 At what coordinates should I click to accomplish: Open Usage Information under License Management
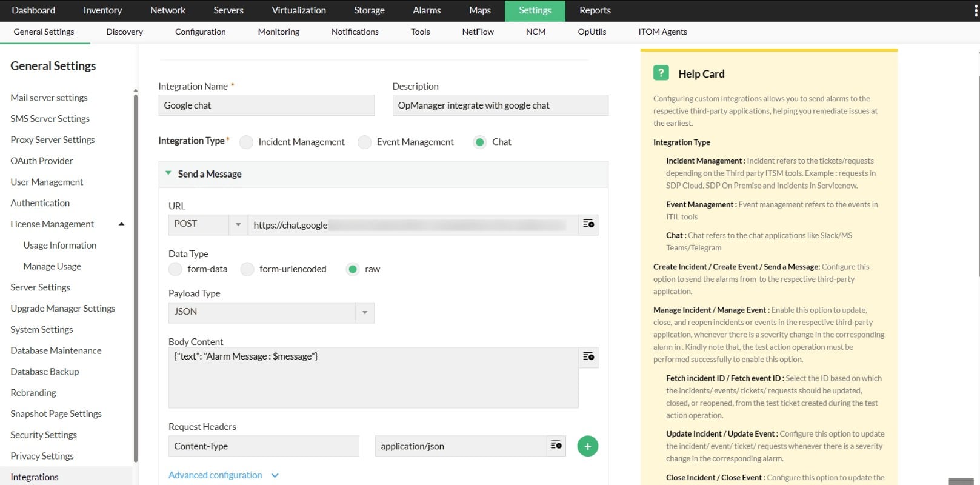point(60,246)
